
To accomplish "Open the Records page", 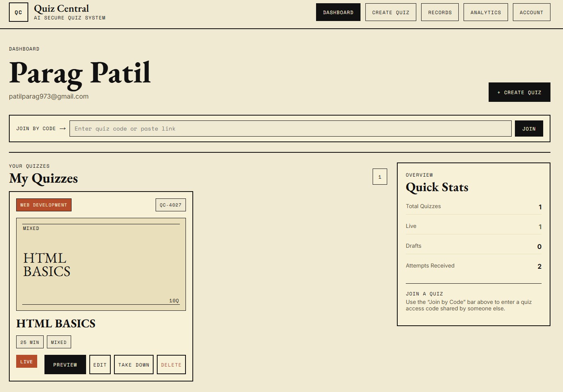I will coord(440,12).
